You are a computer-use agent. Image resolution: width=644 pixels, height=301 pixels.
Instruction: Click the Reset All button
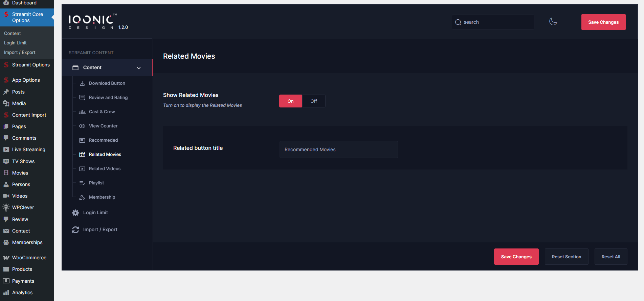(x=610, y=257)
